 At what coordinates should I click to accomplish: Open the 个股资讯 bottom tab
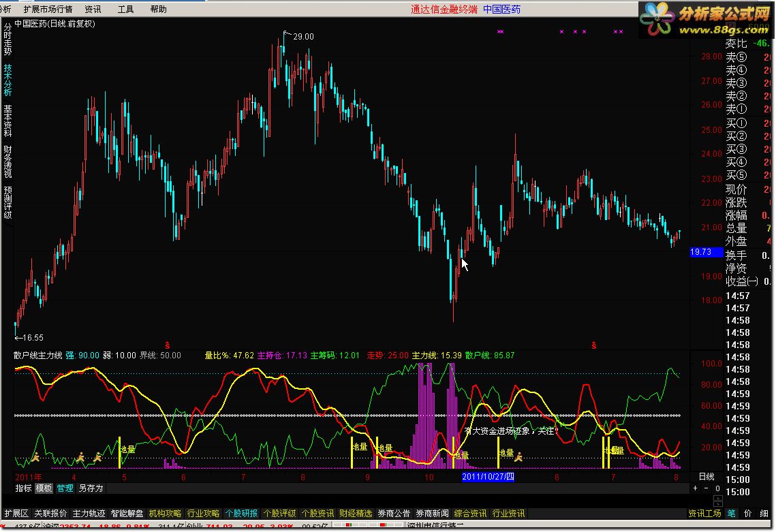point(317,514)
